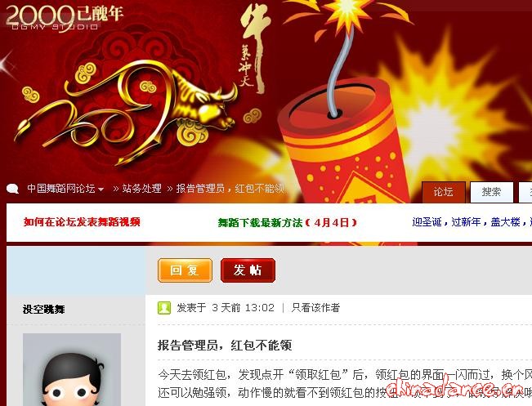Screen dimensions: 532x406
Task: Go to 站务处理 board in breadcrumb
Action: (142, 189)
